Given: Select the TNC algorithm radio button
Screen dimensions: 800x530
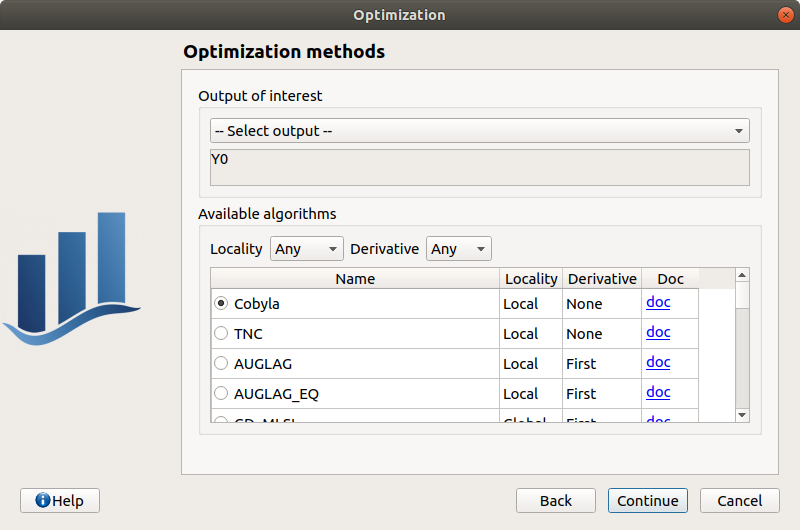Looking at the screenshot, I should 221,334.
